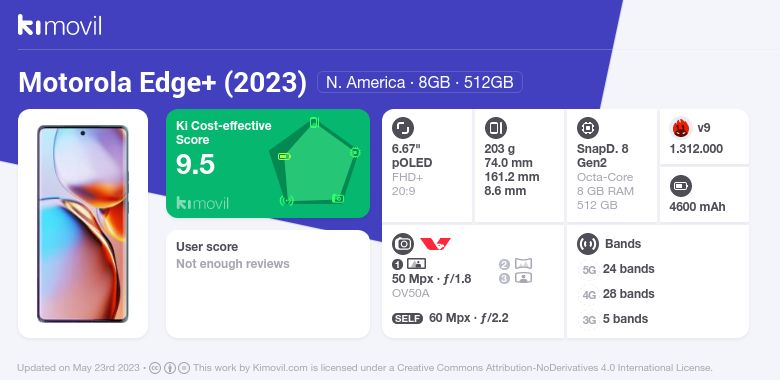
Task: Click the Creative Commons license icon
Action: (x=155, y=368)
